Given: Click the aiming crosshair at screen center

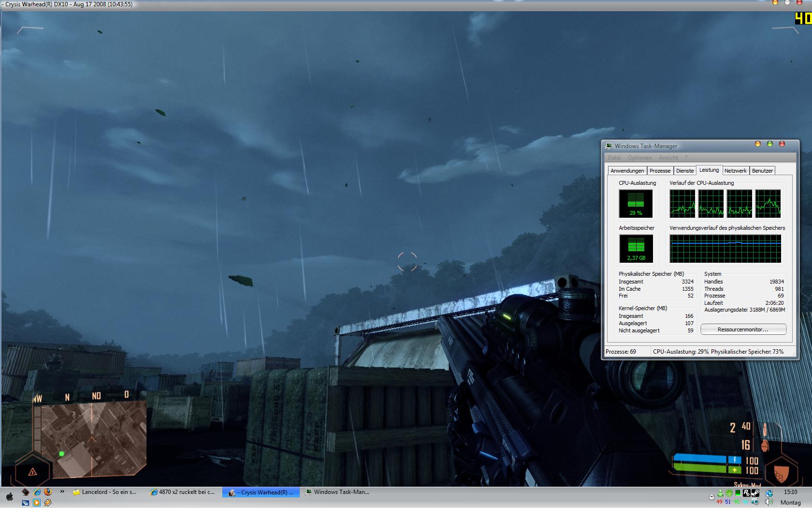Looking at the screenshot, I should pos(407,262).
